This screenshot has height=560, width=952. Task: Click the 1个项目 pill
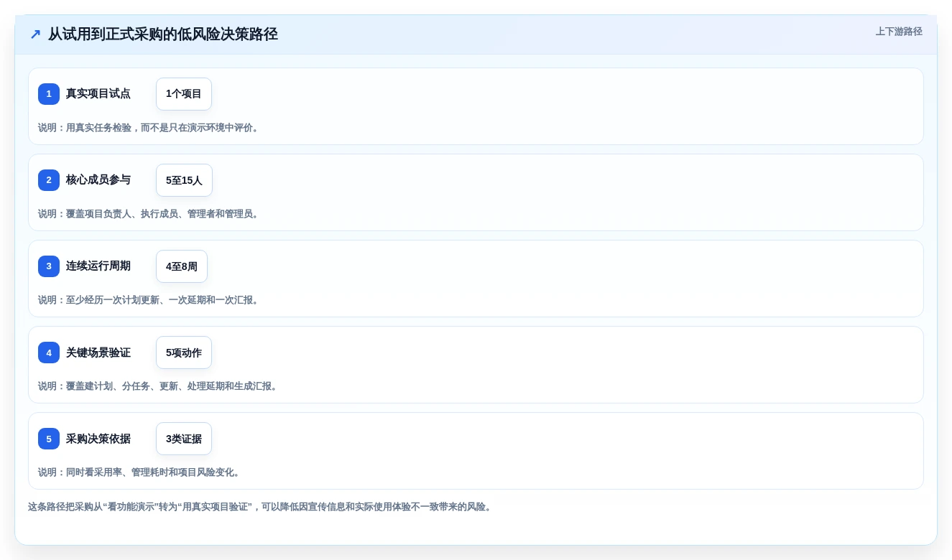pos(184,94)
